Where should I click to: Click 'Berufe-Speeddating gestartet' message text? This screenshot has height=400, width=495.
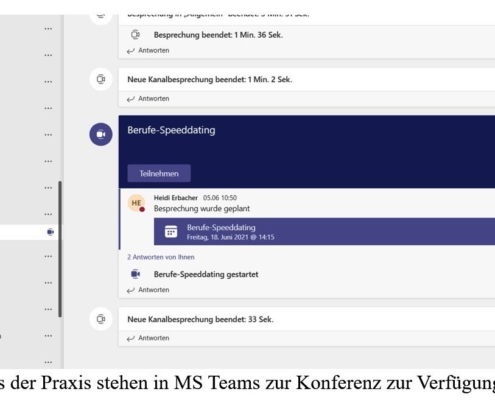point(206,274)
